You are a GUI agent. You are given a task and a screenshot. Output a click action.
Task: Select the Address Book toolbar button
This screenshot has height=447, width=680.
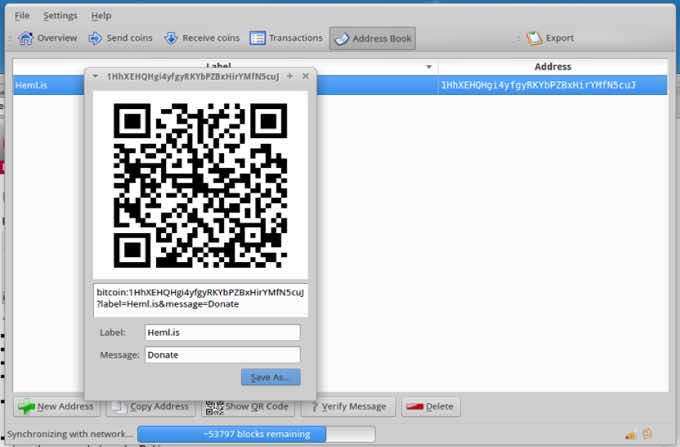[372, 39]
